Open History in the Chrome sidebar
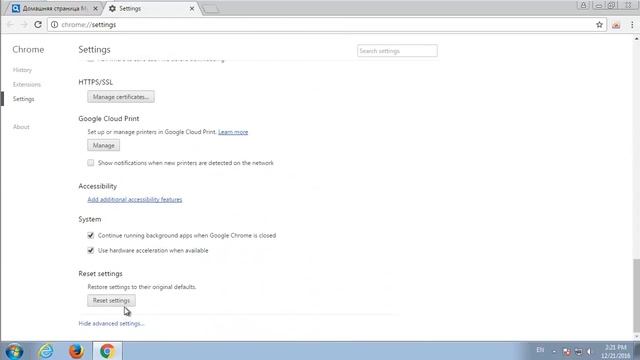 (x=22, y=70)
